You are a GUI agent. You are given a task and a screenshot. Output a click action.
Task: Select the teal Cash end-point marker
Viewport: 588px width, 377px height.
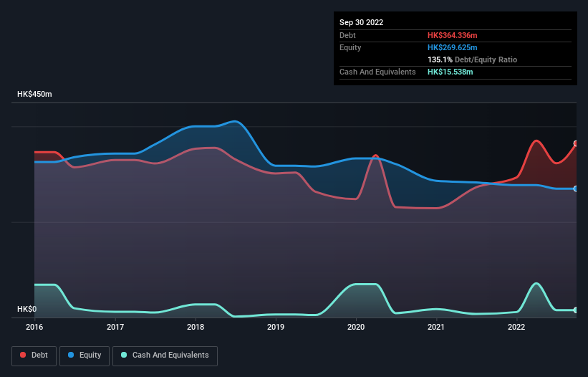point(576,310)
